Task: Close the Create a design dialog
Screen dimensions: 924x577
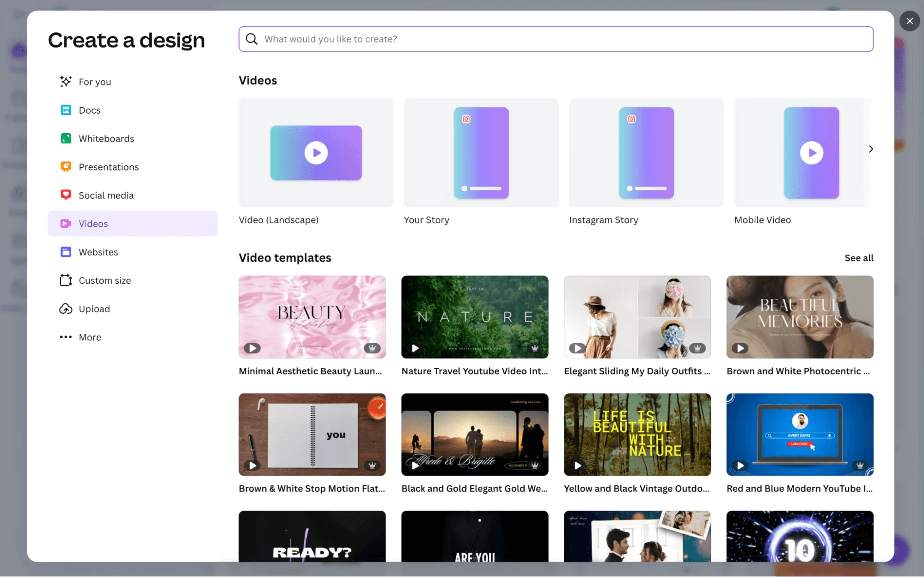Action: coord(909,21)
